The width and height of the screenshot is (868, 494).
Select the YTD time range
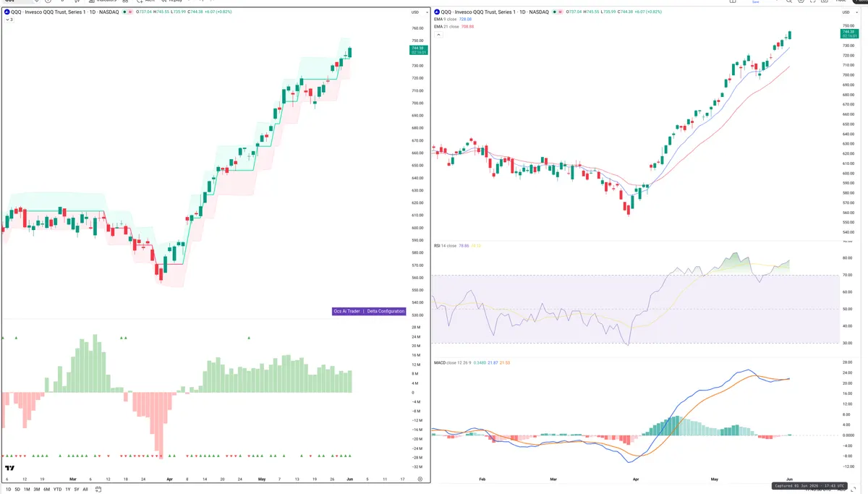click(57, 490)
